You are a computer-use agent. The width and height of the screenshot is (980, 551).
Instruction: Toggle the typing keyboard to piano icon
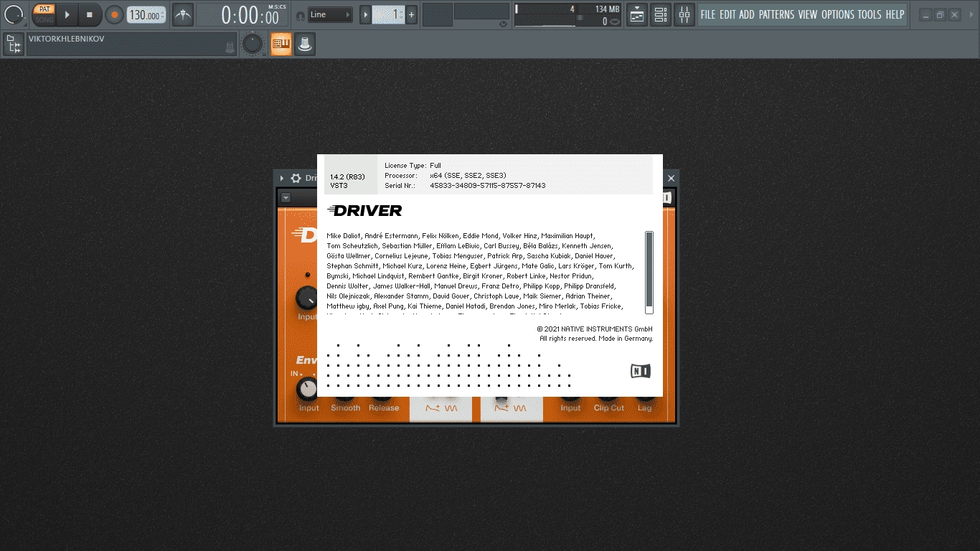pyautogui.click(x=281, y=44)
